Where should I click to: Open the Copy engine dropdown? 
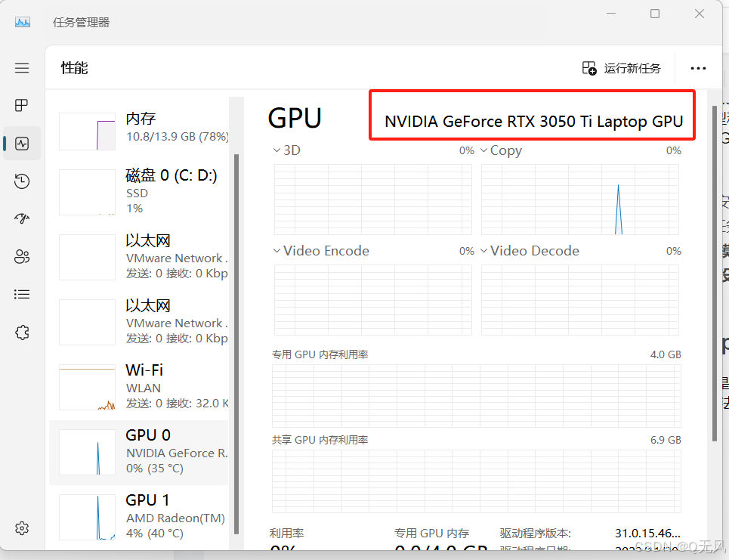coord(501,150)
